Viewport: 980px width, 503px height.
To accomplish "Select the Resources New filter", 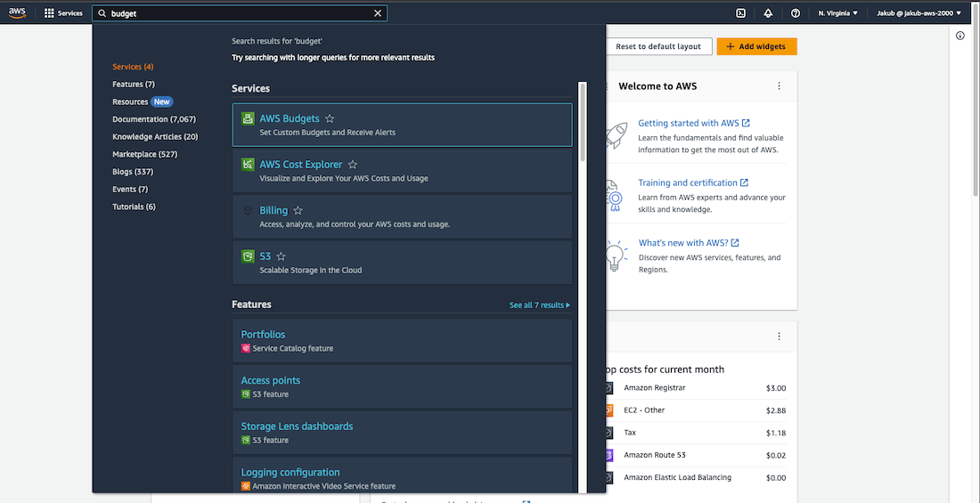I will [143, 101].
